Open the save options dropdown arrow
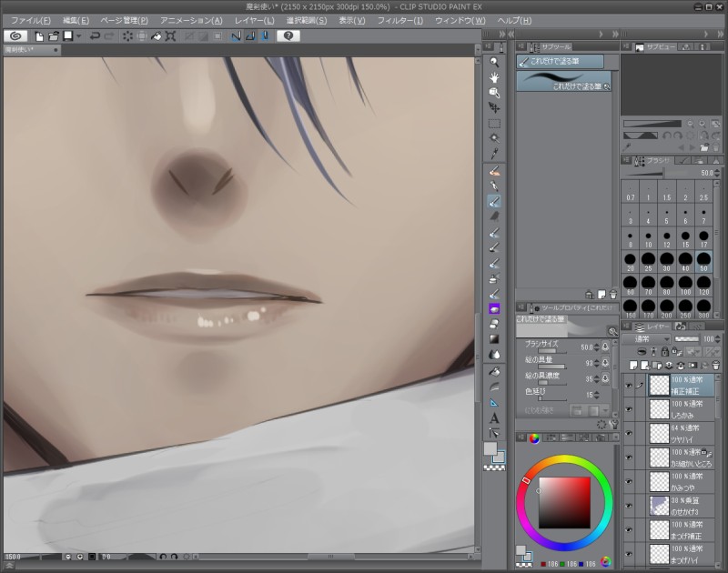Image resolution: width=728 pixels, height=573 pixels. 79,36
